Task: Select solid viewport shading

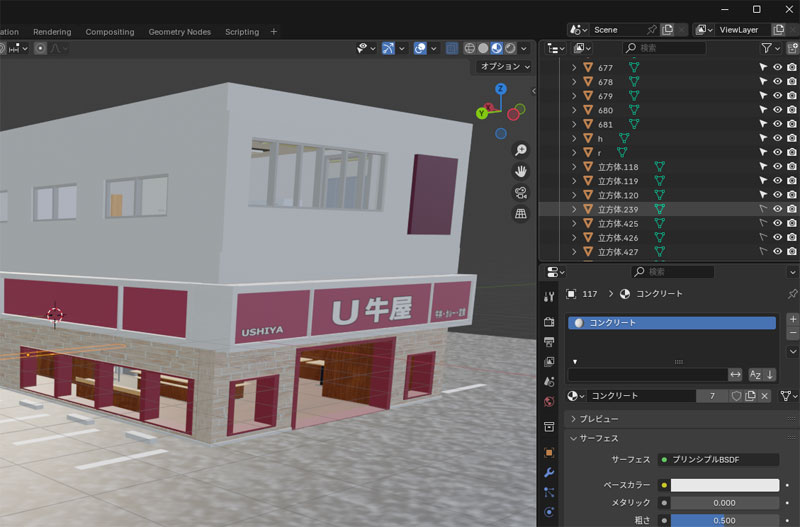Action: click(483, 48)
